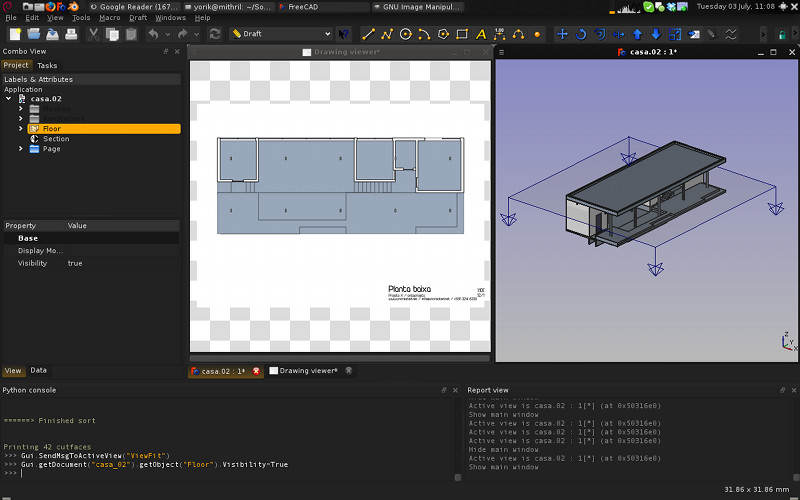Select the Draft Line tool
The width and height of the screenshot is (800, 500).
pos(368,34)
